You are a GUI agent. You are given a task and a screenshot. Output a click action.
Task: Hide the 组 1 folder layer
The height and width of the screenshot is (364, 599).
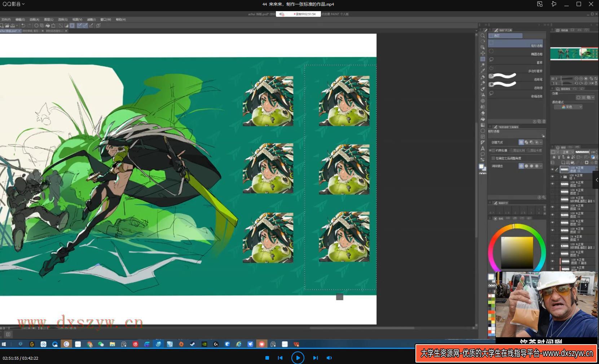[x=552, y=177]
